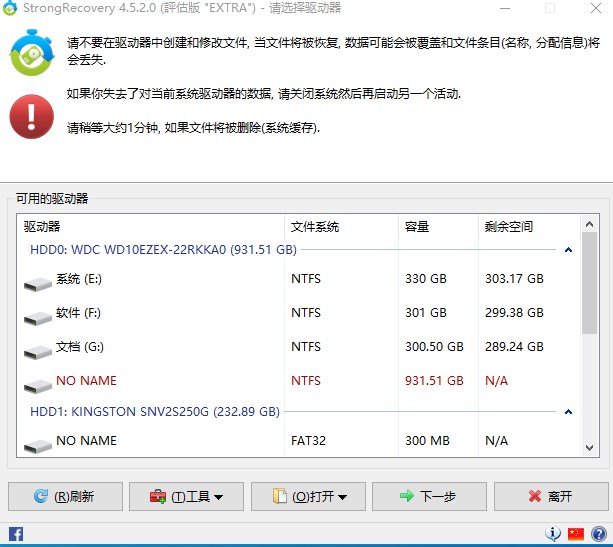Viewport: 613px width, 547px height.
Task: Click the Facebook icon in status bar
Action: 15,534
